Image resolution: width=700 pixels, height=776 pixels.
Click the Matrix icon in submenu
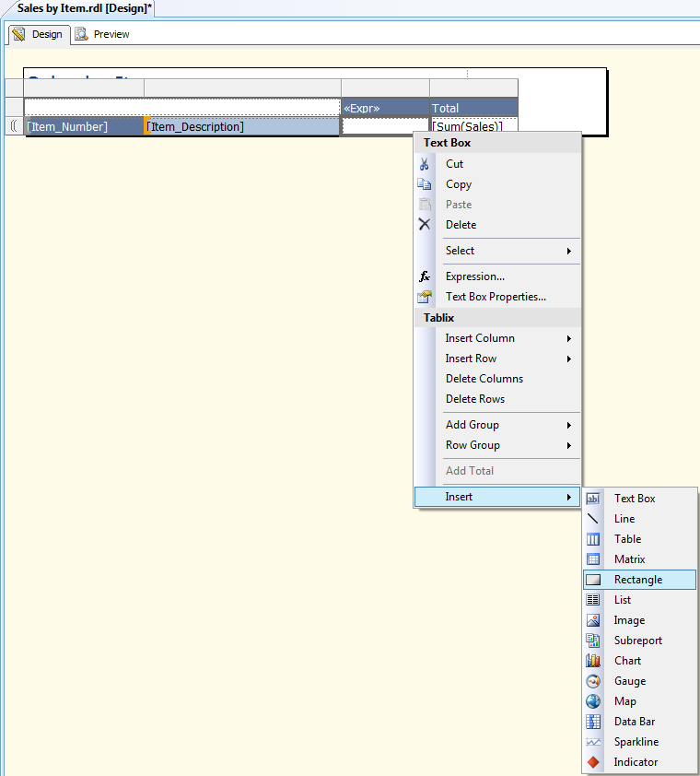click(594, 559)
